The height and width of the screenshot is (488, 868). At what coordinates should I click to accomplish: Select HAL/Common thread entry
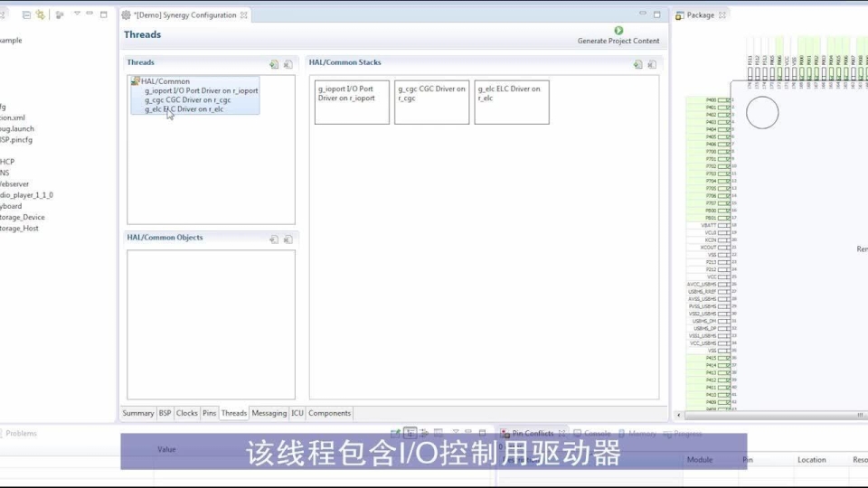(x=165, y=81)
